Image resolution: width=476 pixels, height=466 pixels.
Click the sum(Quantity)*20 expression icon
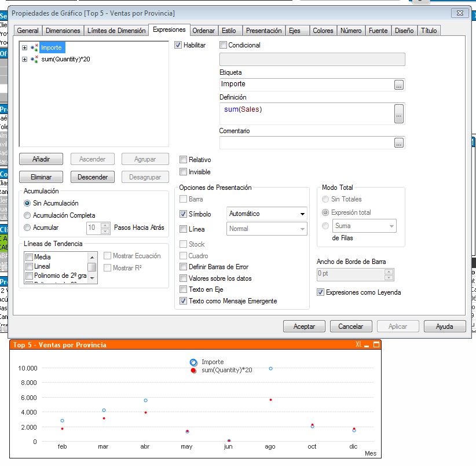34,59
